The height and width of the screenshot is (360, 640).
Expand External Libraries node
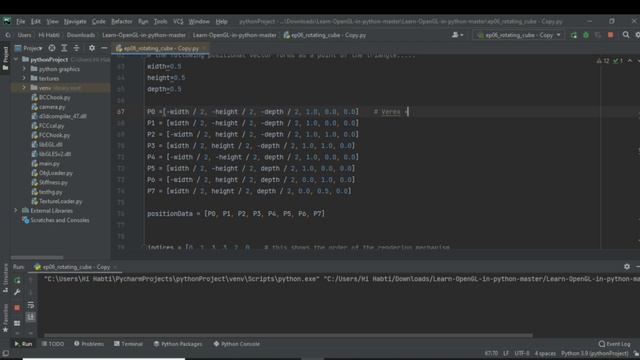click(16, 211)
